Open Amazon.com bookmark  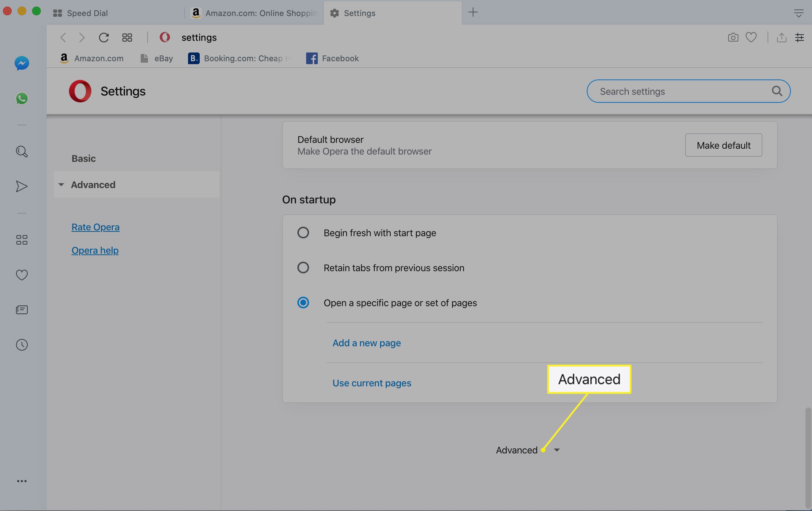(x=91, y=58)
